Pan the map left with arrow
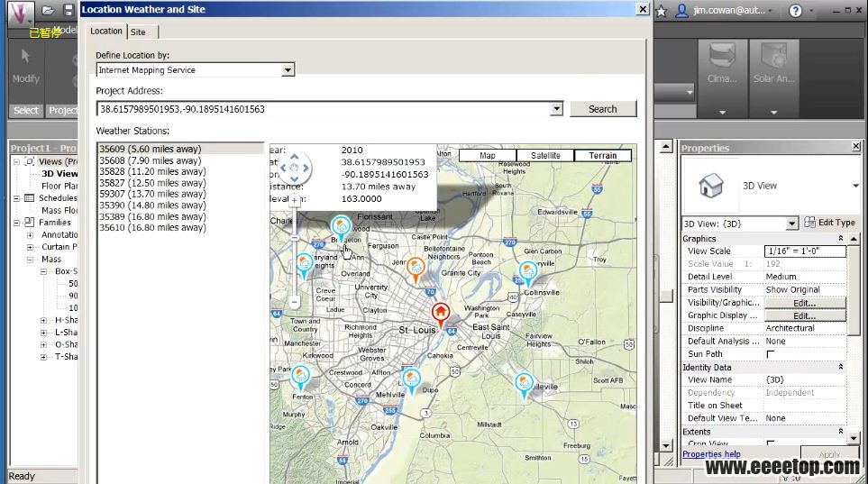 tap(283, 168)
